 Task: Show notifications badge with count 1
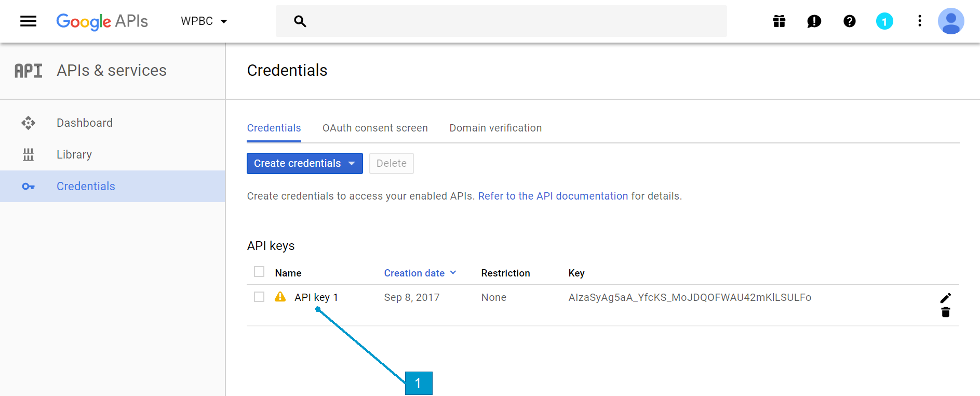884,21
